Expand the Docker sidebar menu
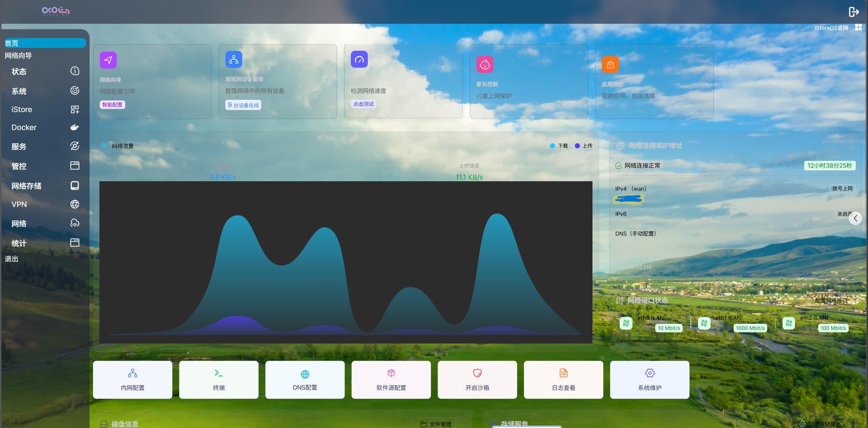This screenshot has height=428, width=868. 45,128
